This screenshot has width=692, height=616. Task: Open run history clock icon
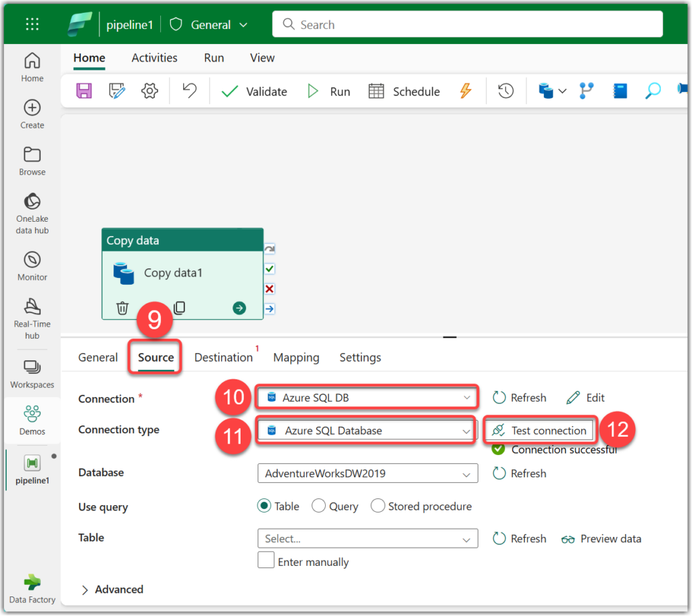pyautogui.click(x=505, y=91)
